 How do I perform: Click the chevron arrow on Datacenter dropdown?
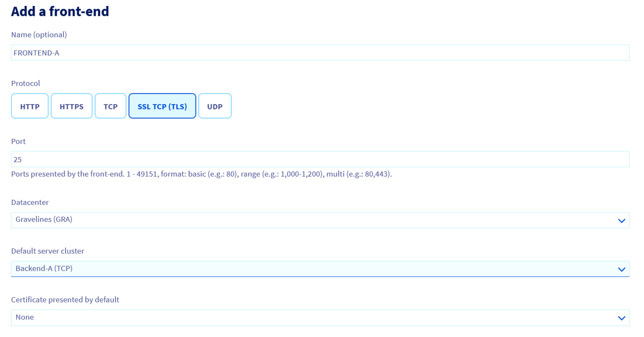coord(621,221)
